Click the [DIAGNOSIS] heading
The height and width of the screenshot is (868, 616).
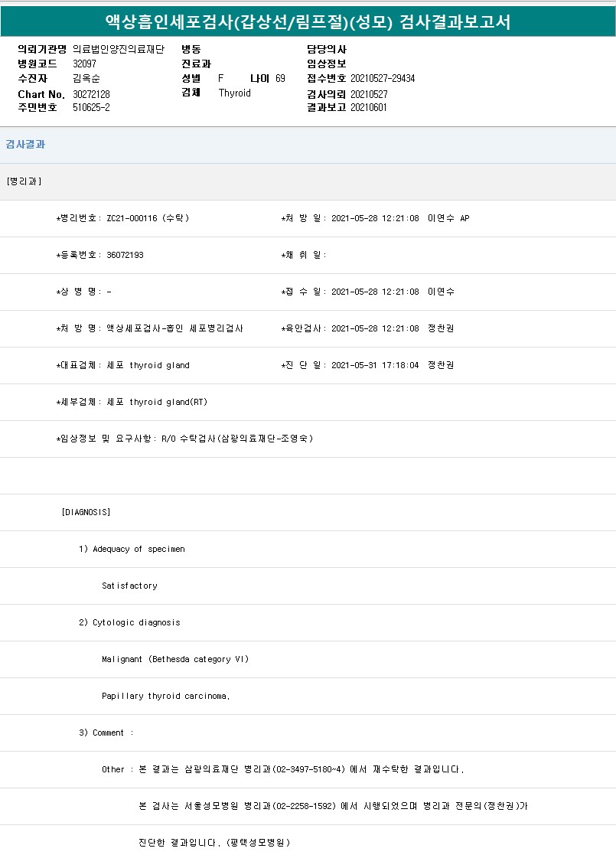86,512
